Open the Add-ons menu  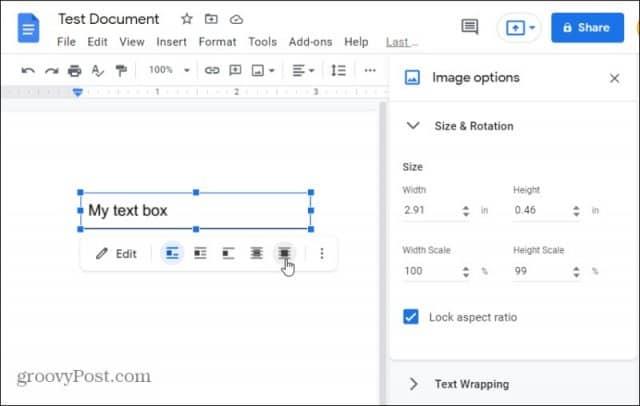pos(310,42)
